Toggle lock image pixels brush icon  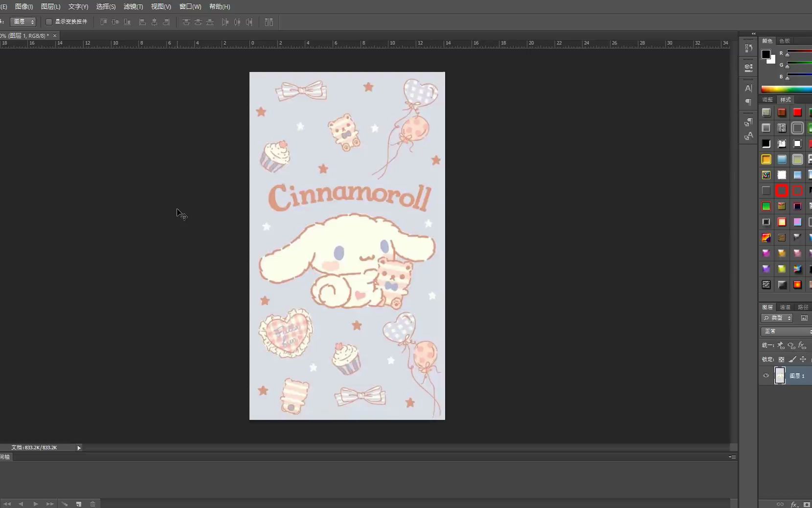coord(792,359)
